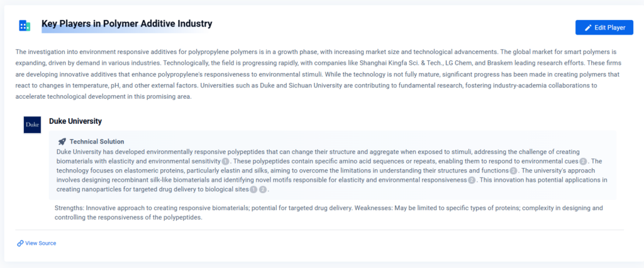This screenshot has height=268, width=644.
Task: Click citation badge 2 after 'environmental cues'
Action: pyautogui.click(x=583, y=161)
